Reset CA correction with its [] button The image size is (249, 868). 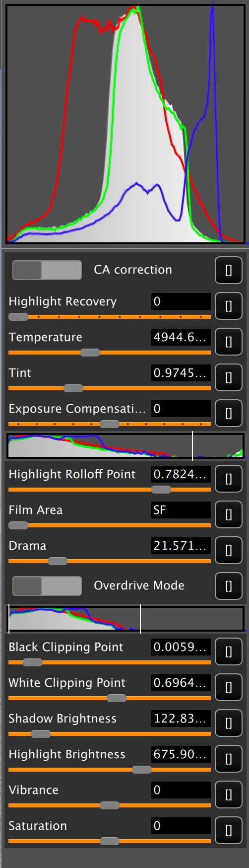click(229, 270)
